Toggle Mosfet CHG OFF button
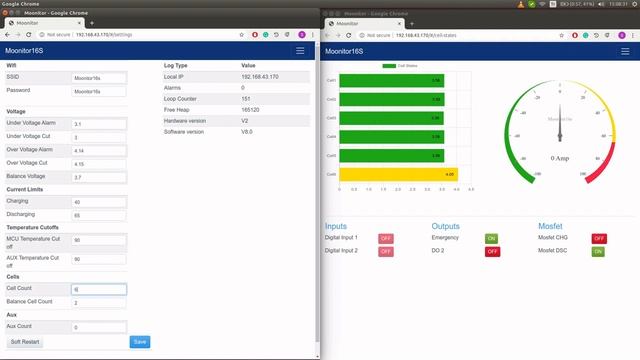This screenshot has width=640, height=360. 599,238
